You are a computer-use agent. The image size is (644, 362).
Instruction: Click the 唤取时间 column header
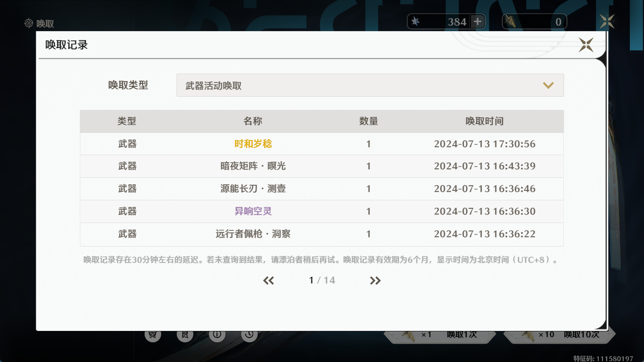tap(485, 121)
